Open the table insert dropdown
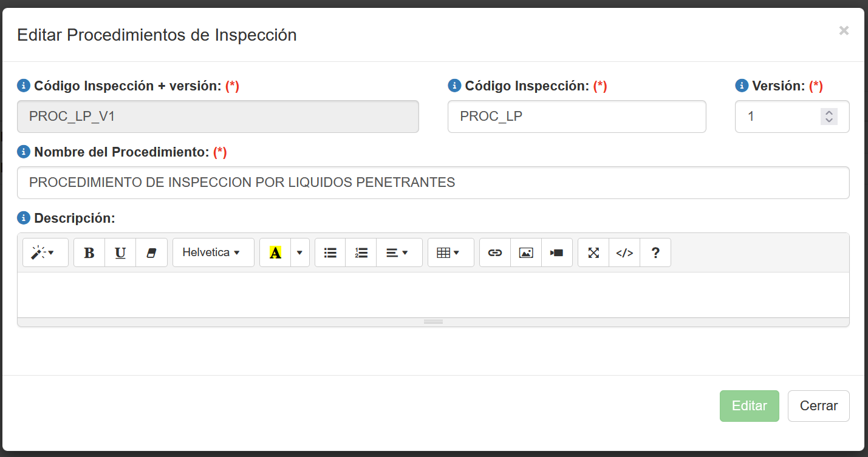Viewport: 868px width, 457px height. point(451,252)
